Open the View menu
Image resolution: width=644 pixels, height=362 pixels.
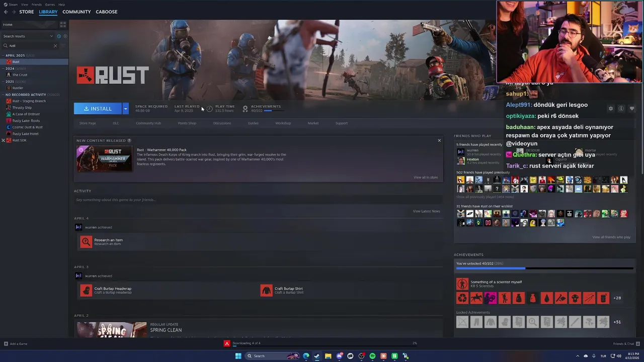[25, 5]
